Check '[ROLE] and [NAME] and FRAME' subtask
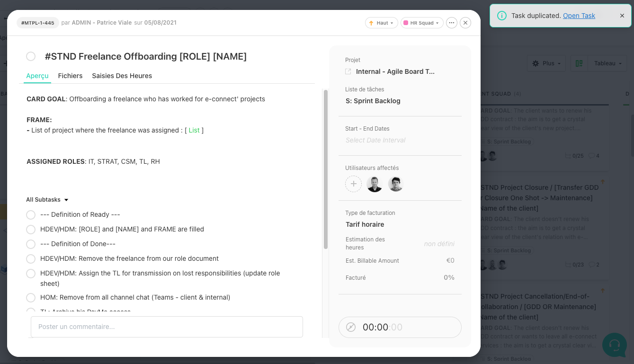Screen dimensions: 634x364 31,230
